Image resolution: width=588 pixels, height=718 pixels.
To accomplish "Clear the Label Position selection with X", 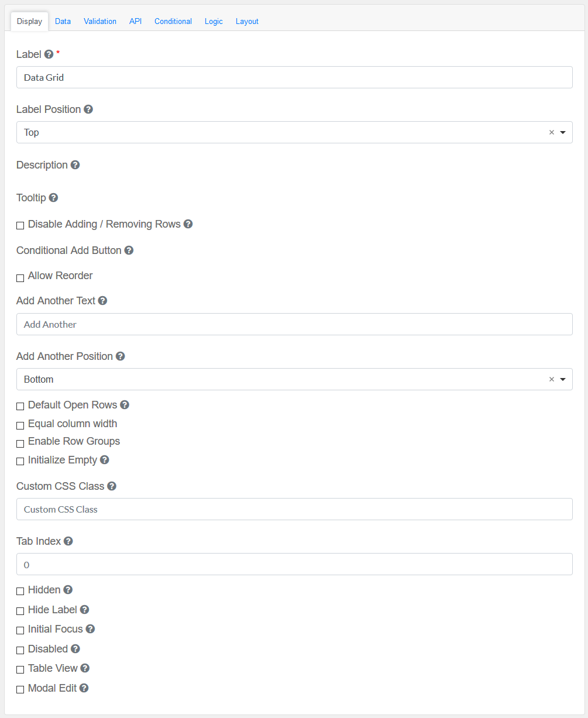I will coord(551,133).
